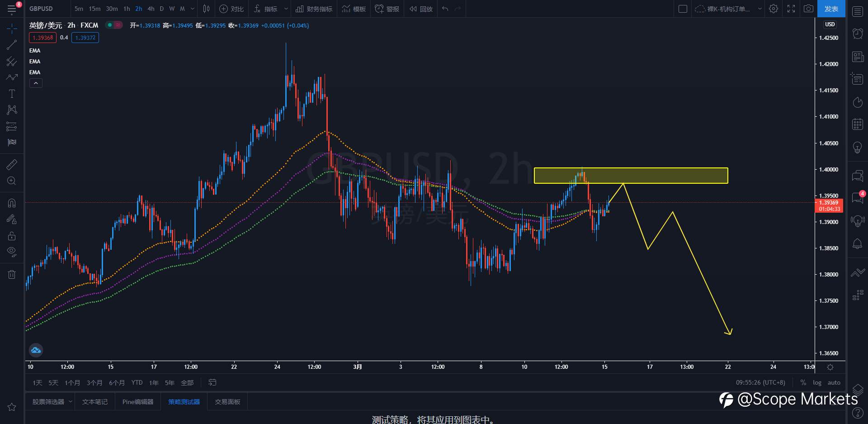This screenshot has width=868, height=424.
Task: Toggle stay in drawing mode
Action: (12, 219)
